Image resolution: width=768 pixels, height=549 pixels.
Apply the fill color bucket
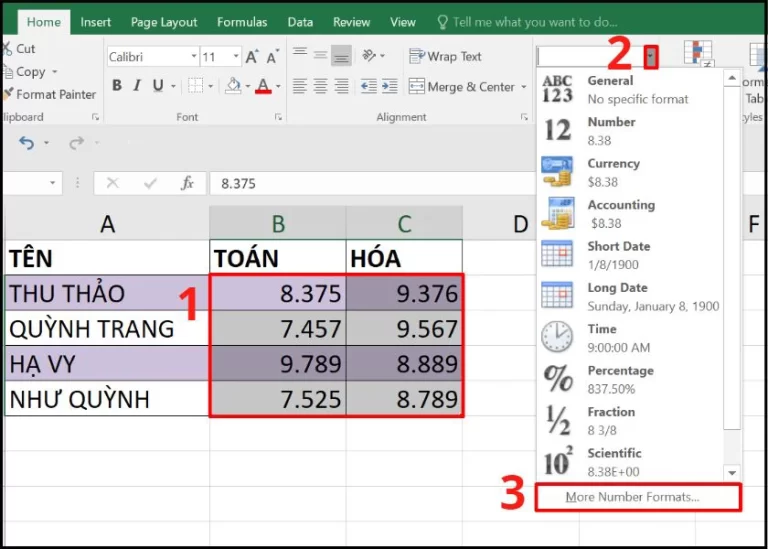coord(233,86)
